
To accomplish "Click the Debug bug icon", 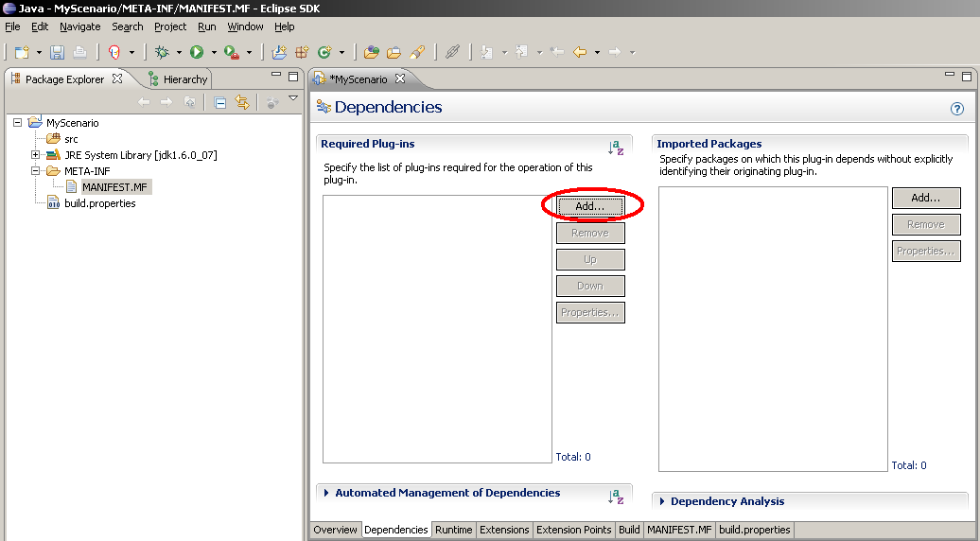I will pos(162,52).
